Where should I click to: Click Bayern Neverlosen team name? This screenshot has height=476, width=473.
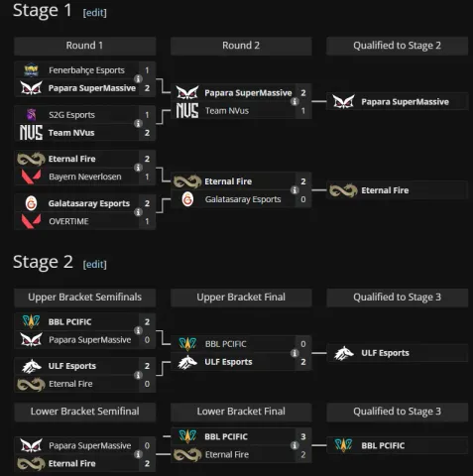(x=85, y=177)
